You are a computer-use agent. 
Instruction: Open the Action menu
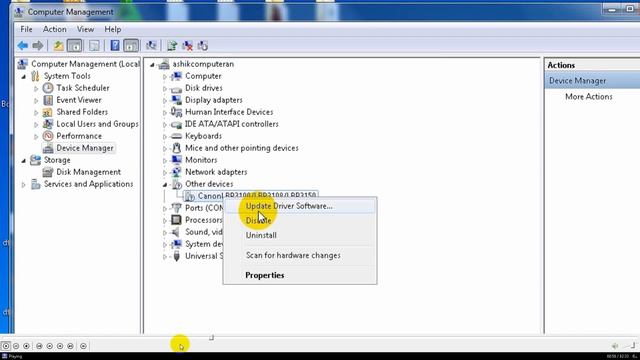pyautogui.click(x=55, y=29)
